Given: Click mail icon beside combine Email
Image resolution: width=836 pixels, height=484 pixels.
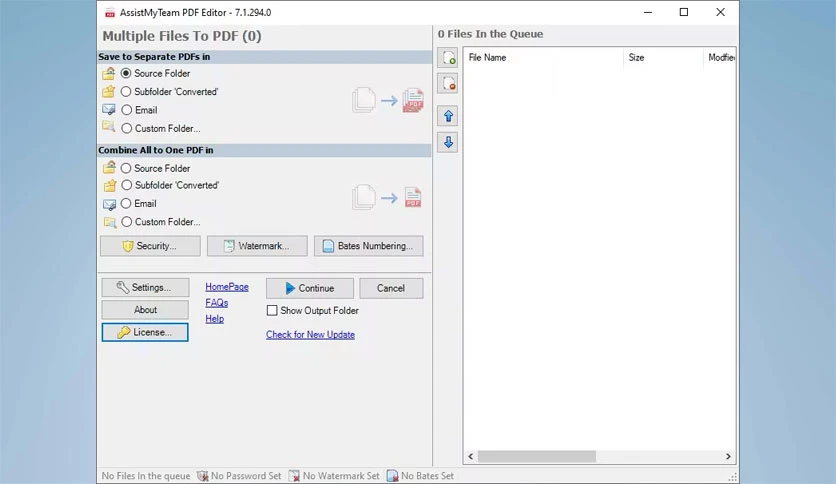Looking at the screenshot, I should pyautogui.click(x=109, y=204).
